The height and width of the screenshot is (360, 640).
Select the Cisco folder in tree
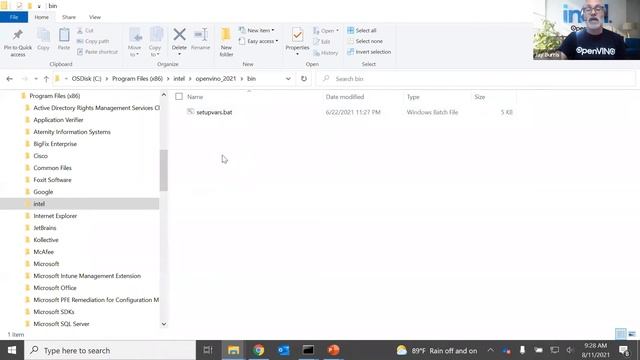click(x=40, y=156)
